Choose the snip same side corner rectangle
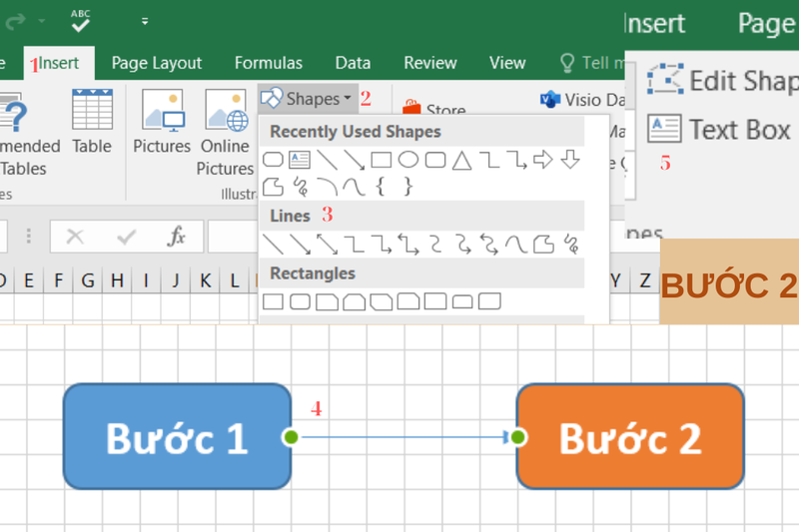 pos(355,301)
